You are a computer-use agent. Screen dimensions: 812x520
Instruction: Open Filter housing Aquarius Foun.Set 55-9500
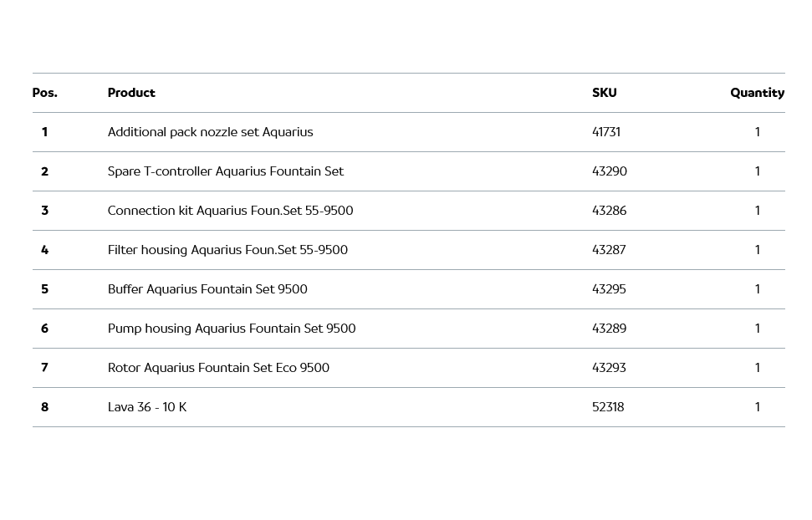[227, 250]
